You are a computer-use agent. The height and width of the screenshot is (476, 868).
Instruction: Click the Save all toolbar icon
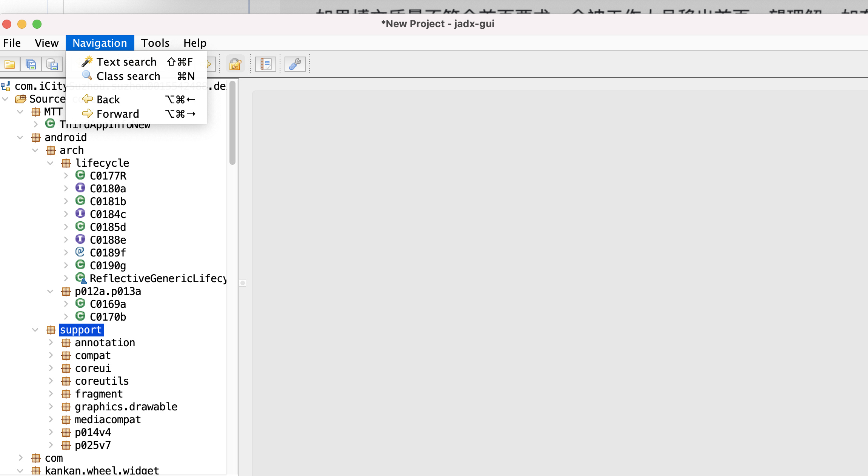(x=31, y=64)
